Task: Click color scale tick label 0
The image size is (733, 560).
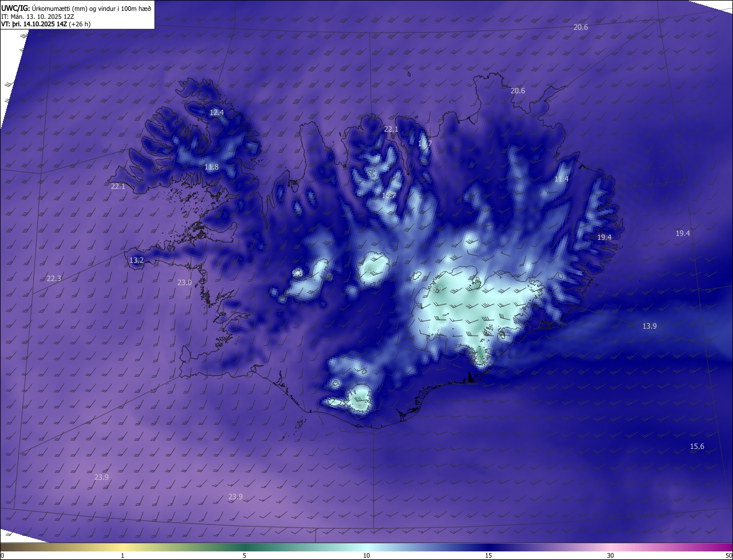Action: coord(2,556)
